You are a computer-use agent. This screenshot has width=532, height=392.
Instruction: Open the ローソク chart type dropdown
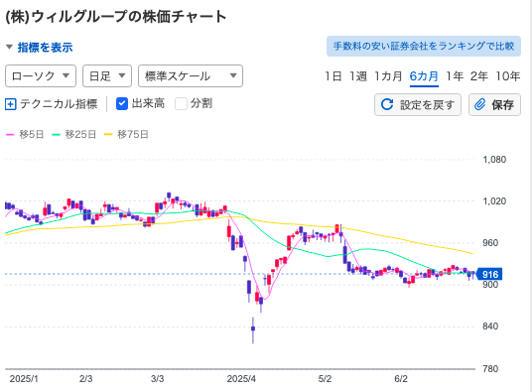[x=41, y=76]
